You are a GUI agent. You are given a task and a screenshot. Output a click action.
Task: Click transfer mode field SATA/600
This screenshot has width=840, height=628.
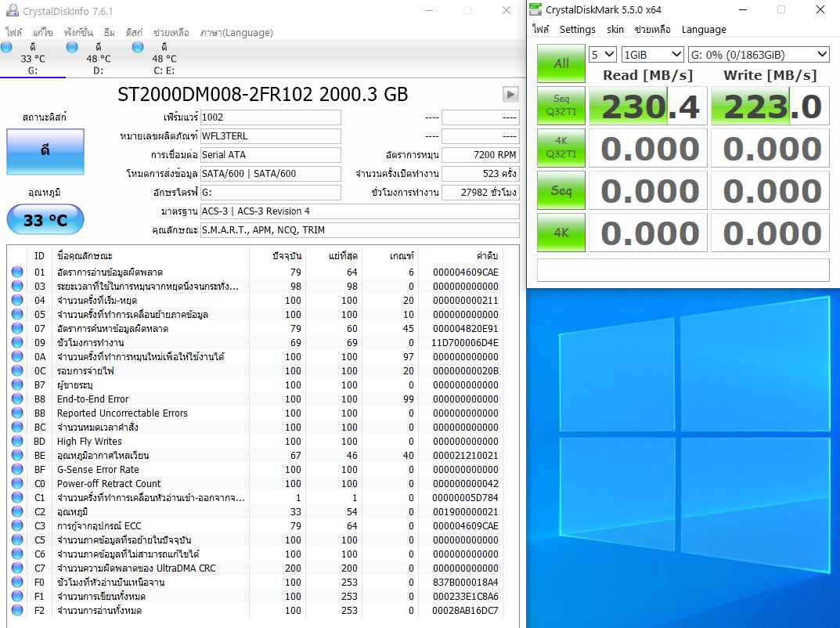point(271,174)
